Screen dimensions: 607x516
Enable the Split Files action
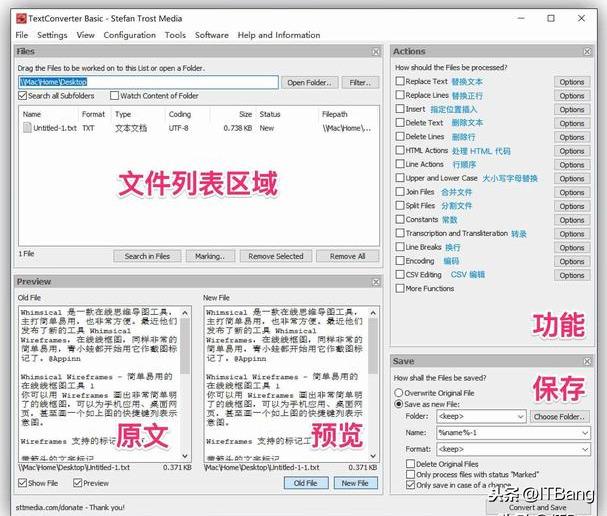tap(400, 205)
